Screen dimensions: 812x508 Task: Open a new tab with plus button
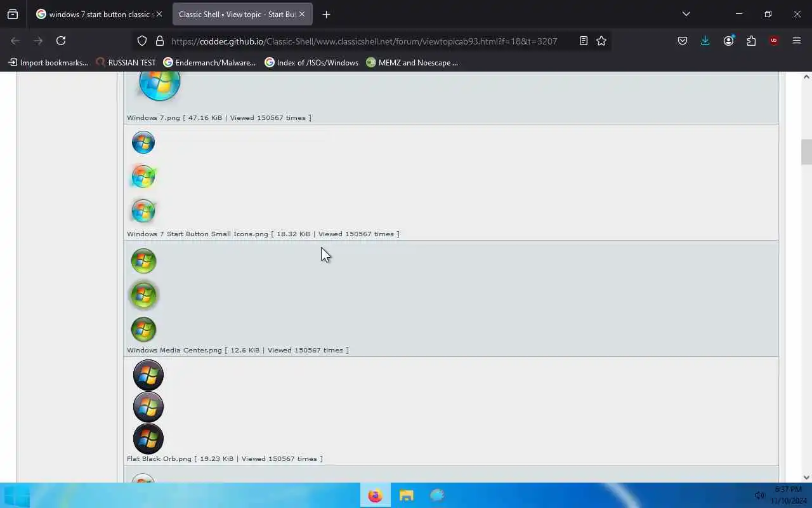point(326,14)
